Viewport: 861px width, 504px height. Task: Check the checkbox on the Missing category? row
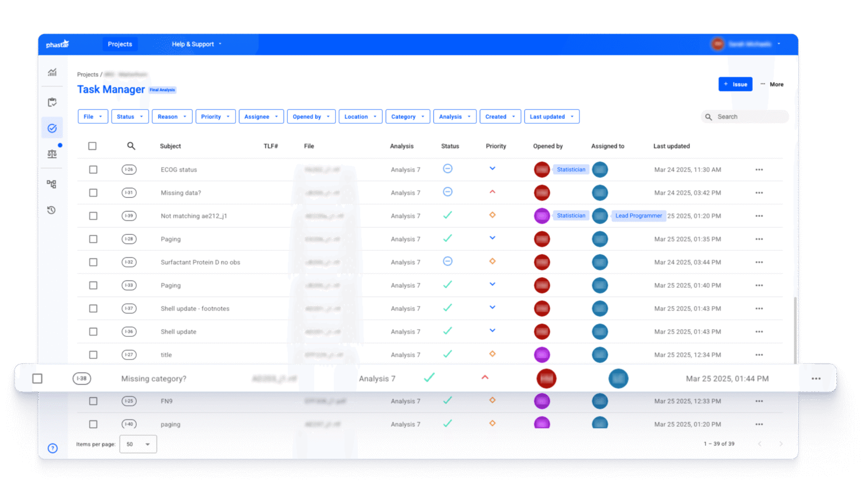click(x=37, y=378)
